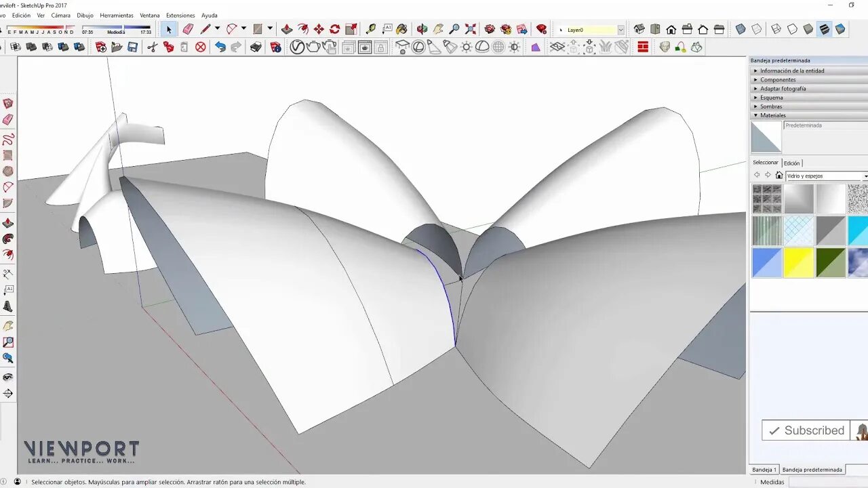Image resolution: width=868 pixels, height=488 pixels.
Task: Open the red Ruby gem extension
Action: (541, 29)
